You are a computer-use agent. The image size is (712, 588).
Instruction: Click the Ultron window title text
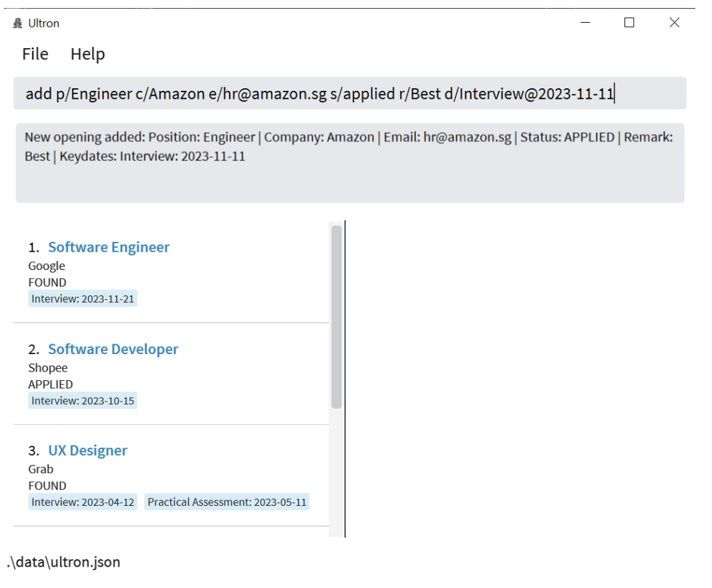(43, 23)
